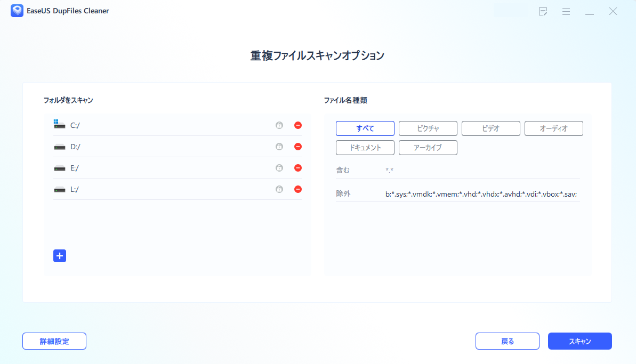Enable the ビデオ file type filter

click(490, 128)
